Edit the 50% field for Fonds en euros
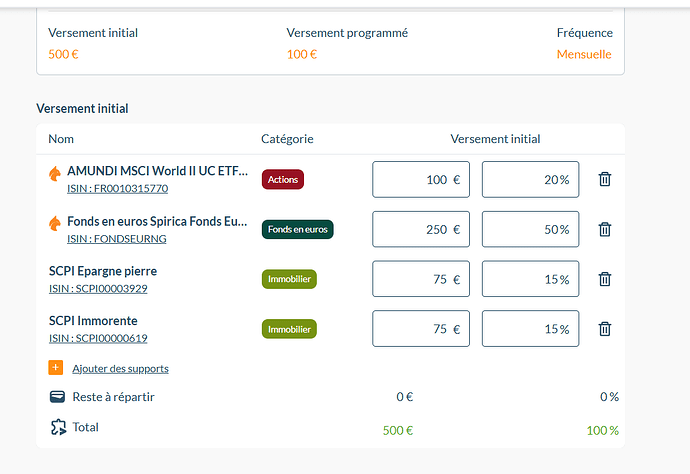 (x=530, y=229)
